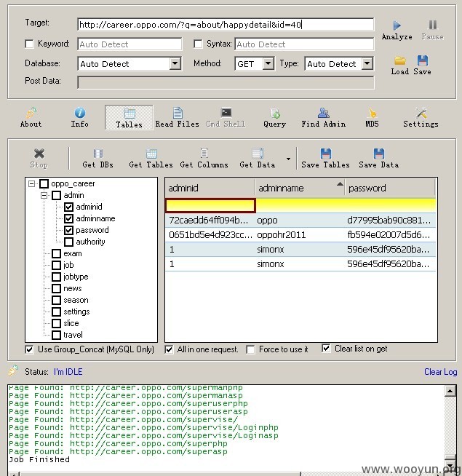Viewport: 462px width, 476px height.
Task: Open the Method GET dropdown
Action: [x=268, y=63]
